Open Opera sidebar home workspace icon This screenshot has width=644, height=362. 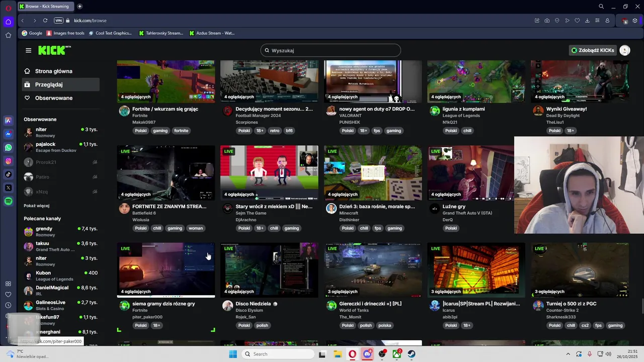(8, 22)
